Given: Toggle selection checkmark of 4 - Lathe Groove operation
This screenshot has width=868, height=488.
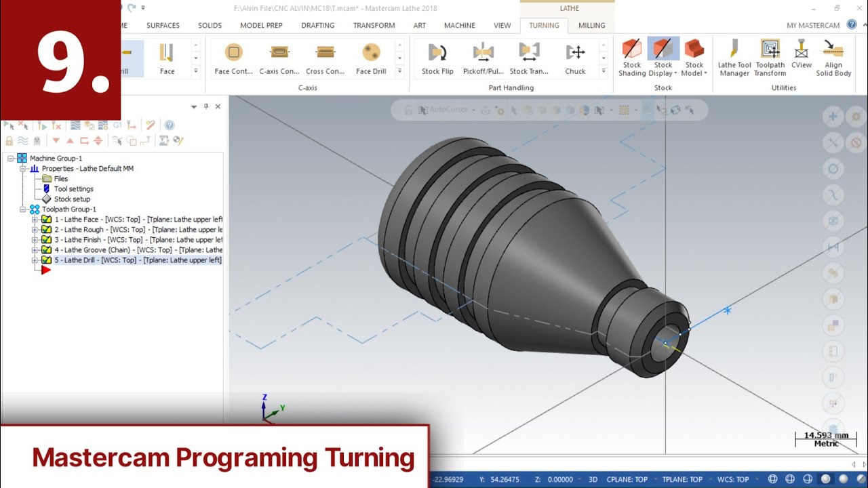Looking at the screenshot, I should [46, 250].
